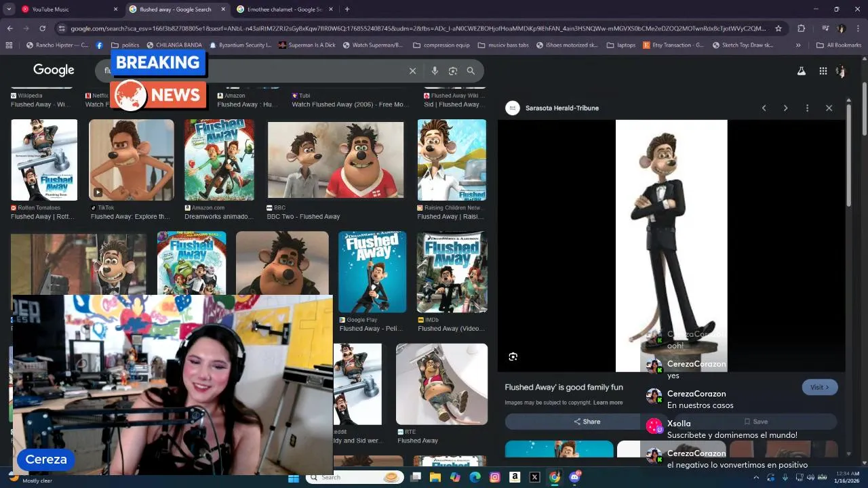Show hidden system tray icons
Image resolution: width=868 pixels, height=488 pixels.
[755, 477]
